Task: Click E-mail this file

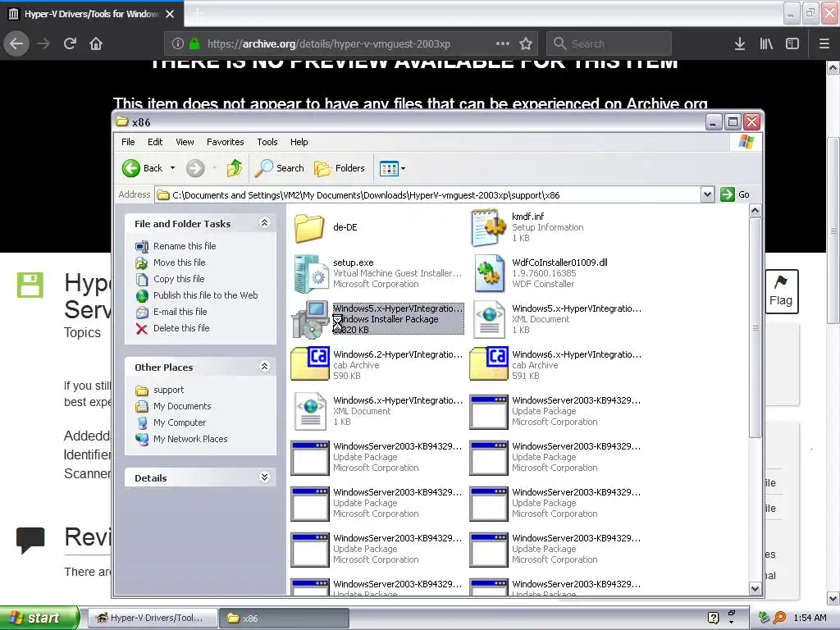Action: 180,312
